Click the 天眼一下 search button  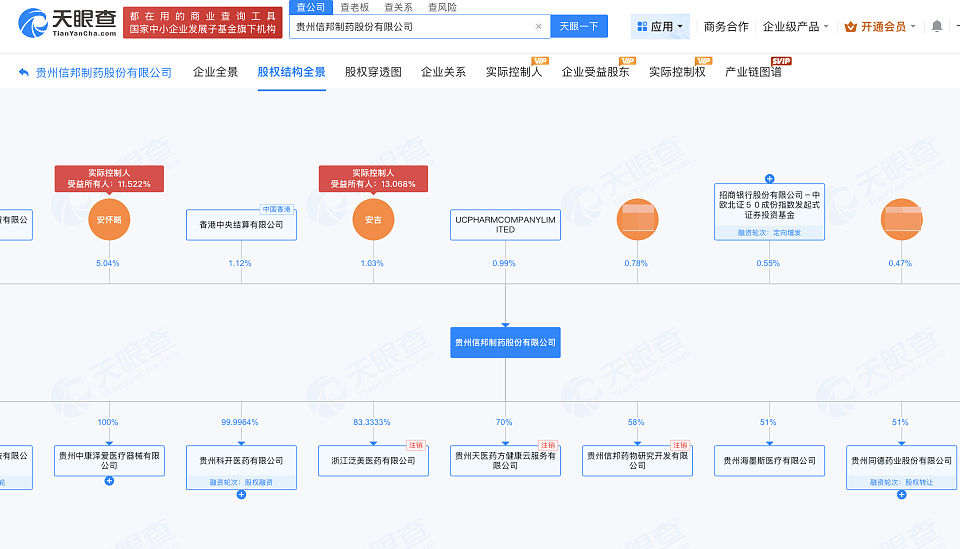click(x=579, y=26)
